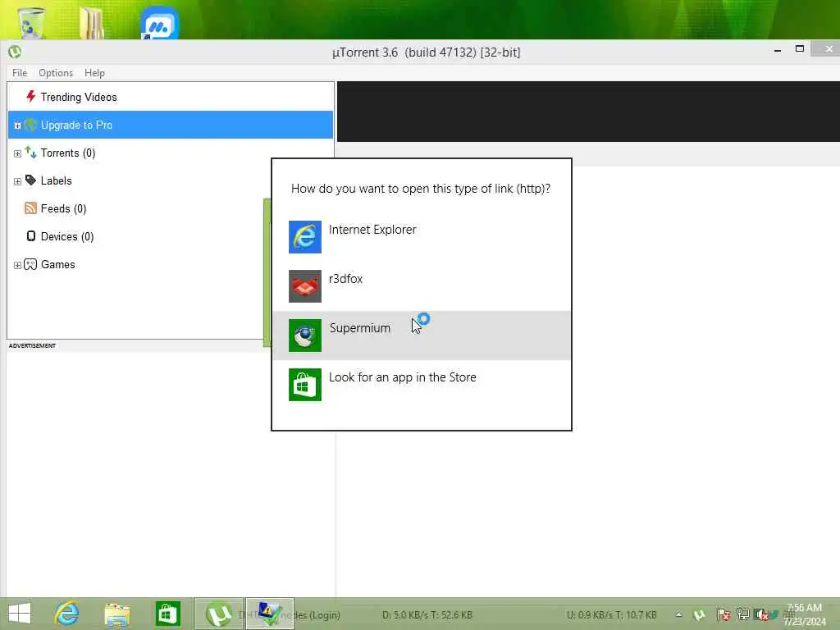Click the Trending Videos lightning bolt icon
The width and height of the screenshot is (840, 630).
point(30,97)
